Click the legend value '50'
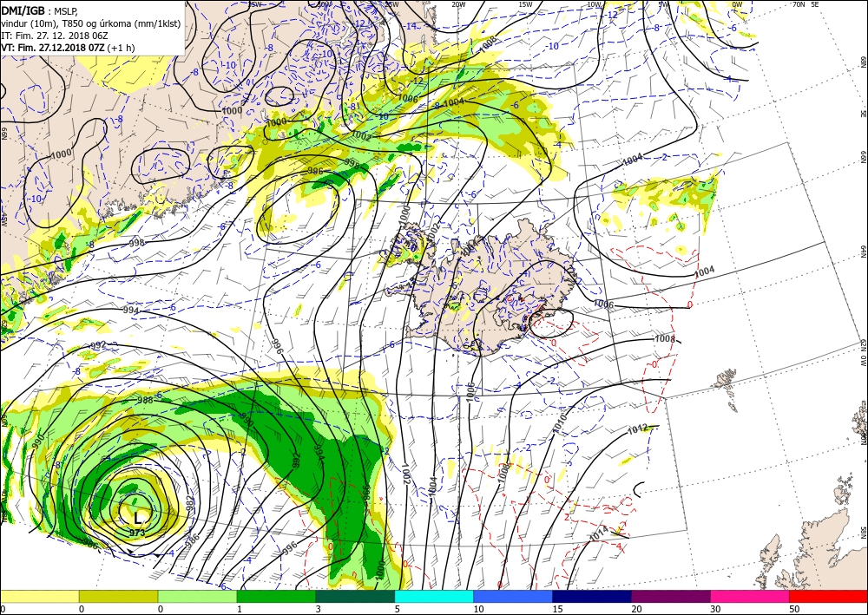868x615 pixels. 794,610
